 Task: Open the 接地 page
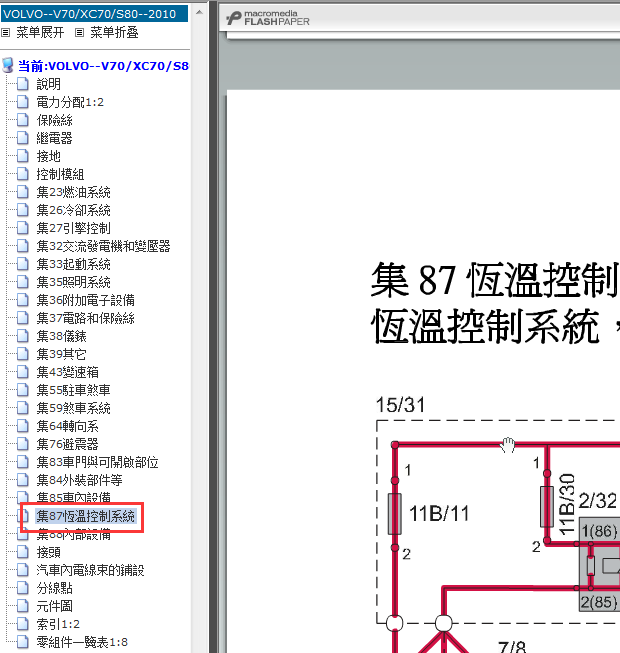tap(49, 156)
